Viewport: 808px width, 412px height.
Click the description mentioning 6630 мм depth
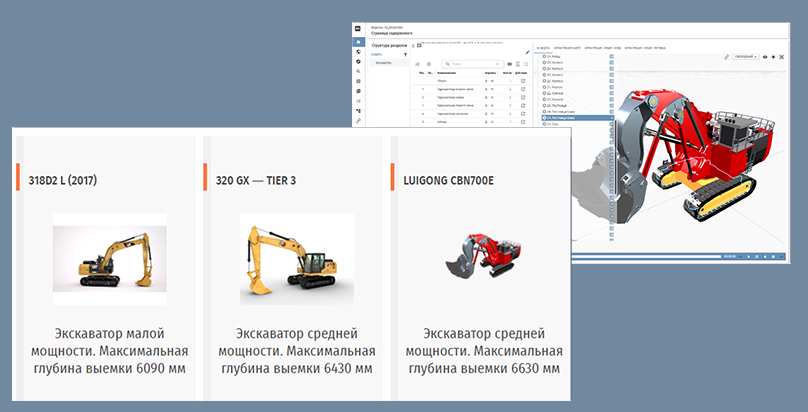pyautogui.click(x=484, y=351)
